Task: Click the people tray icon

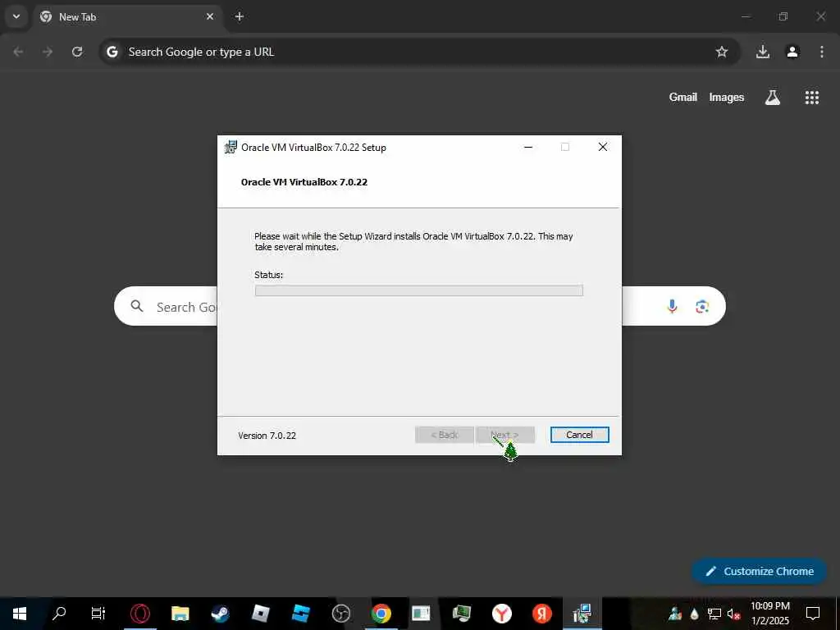Action: click(675, 614)
